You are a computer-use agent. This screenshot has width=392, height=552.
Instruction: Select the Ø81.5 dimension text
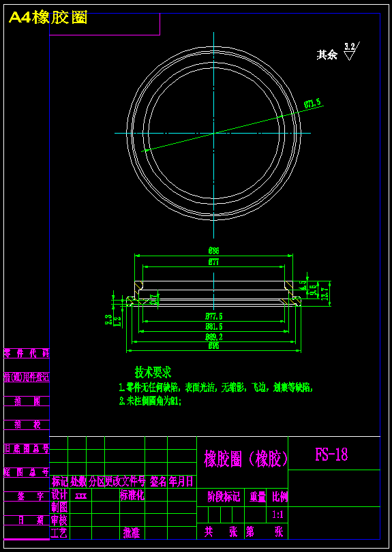coord(214,326)
